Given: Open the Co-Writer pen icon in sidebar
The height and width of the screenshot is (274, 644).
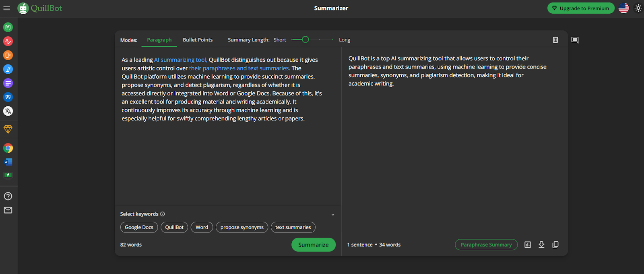Looking at the screenshot, I should click(8, 69).
